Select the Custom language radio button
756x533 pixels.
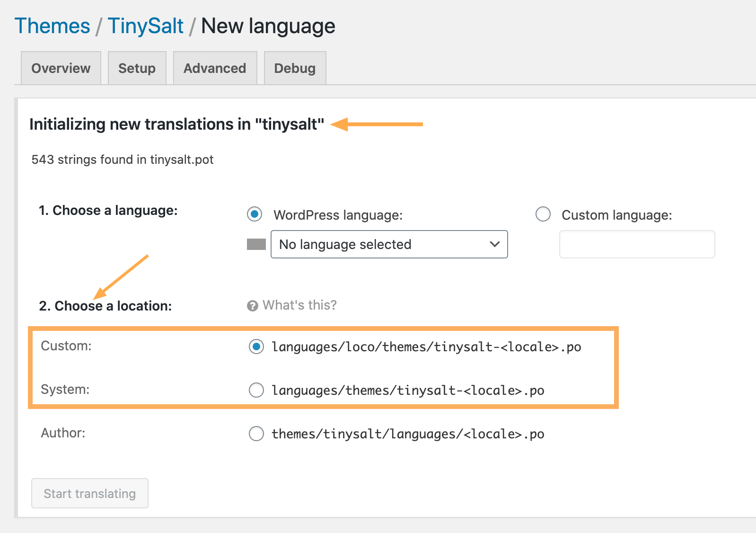(x=543, y=214)
